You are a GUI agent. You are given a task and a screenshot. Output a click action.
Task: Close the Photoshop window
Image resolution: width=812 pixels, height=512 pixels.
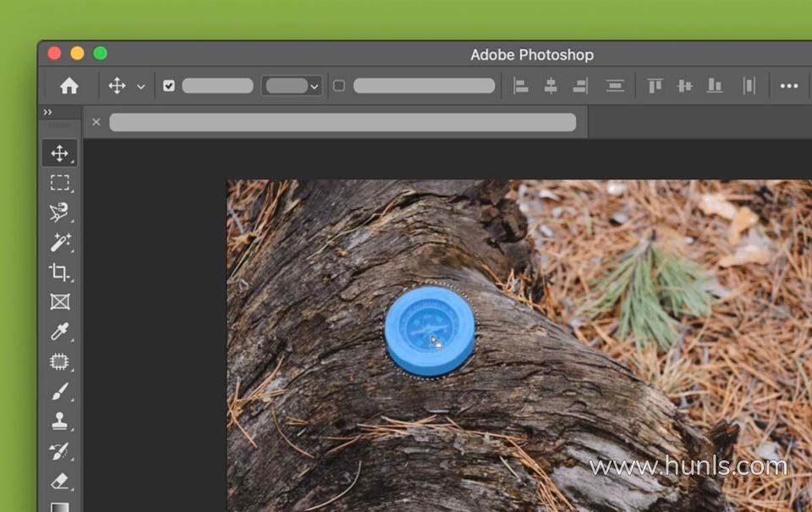(x=54, y=52)
